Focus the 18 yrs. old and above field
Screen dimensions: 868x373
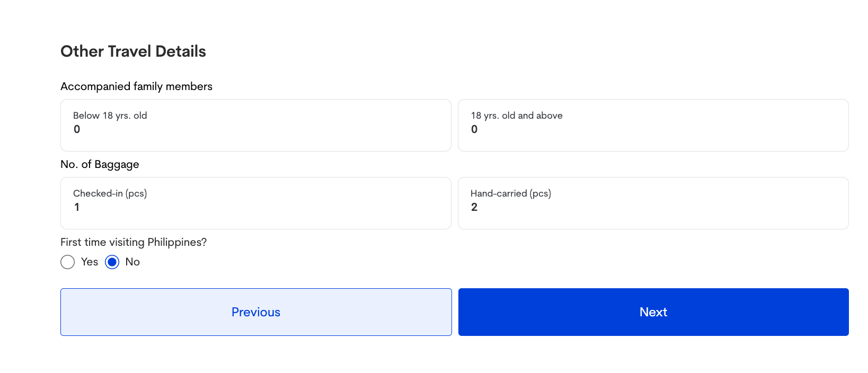(x=653, y=125)
